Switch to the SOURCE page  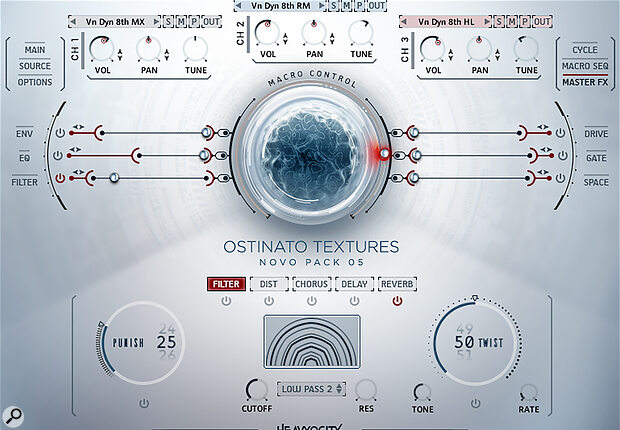[35, 66]
